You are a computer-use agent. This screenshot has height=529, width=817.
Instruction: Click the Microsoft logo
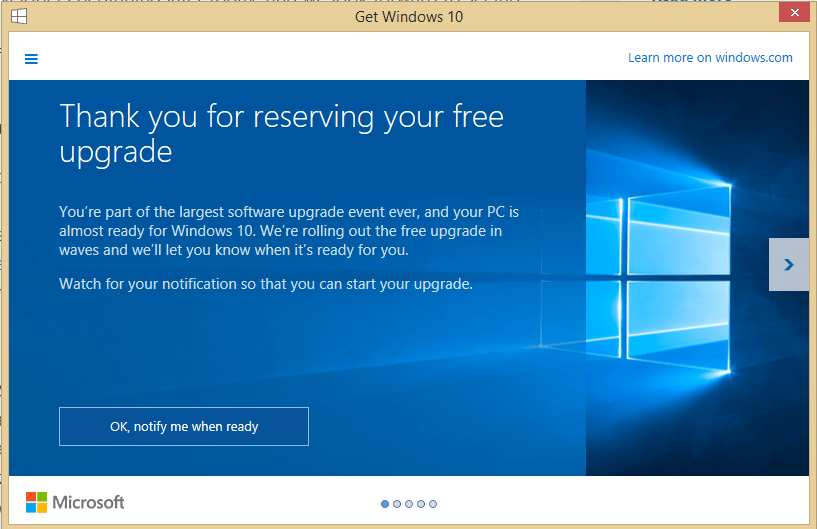(x=75, y=502)
